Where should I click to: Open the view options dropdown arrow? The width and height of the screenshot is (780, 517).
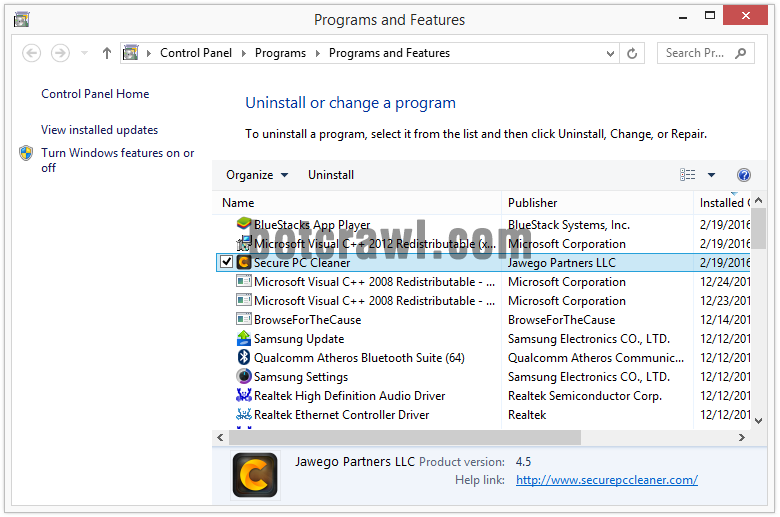(x=711, y=175)
